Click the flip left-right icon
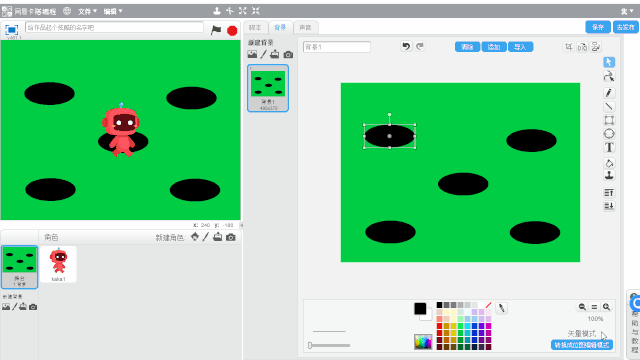 click(582, 47)
